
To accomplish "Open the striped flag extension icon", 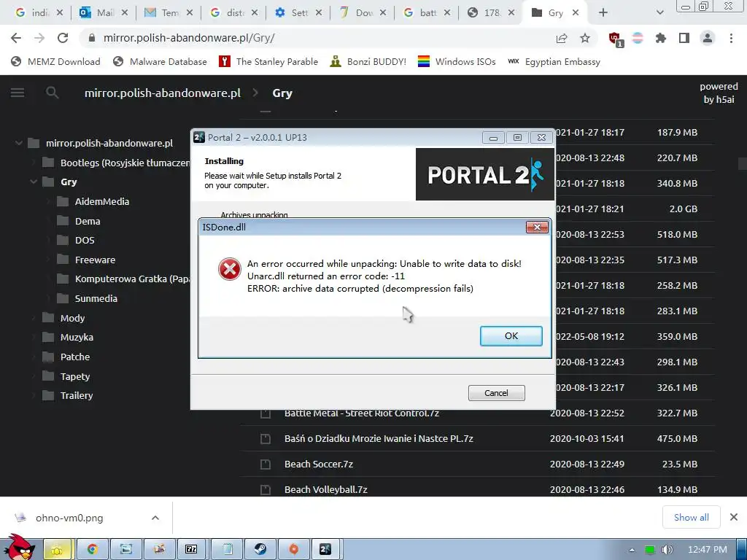I will pos(638,38).
